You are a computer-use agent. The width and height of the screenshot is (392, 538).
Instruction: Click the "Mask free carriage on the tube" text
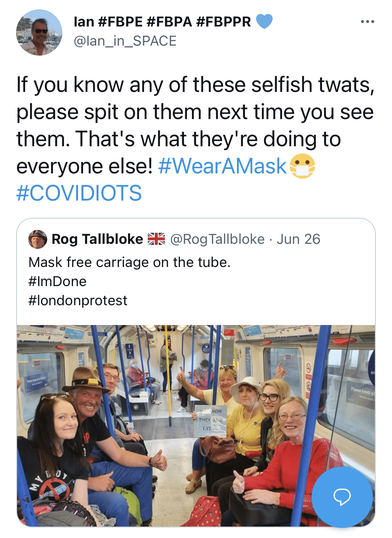click(130, 262)
